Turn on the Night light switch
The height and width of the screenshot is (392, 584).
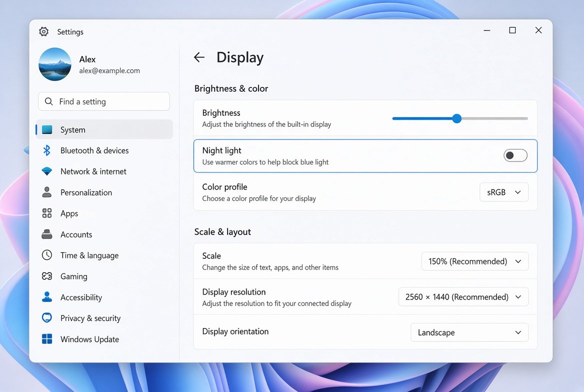(x=515, y=155)
